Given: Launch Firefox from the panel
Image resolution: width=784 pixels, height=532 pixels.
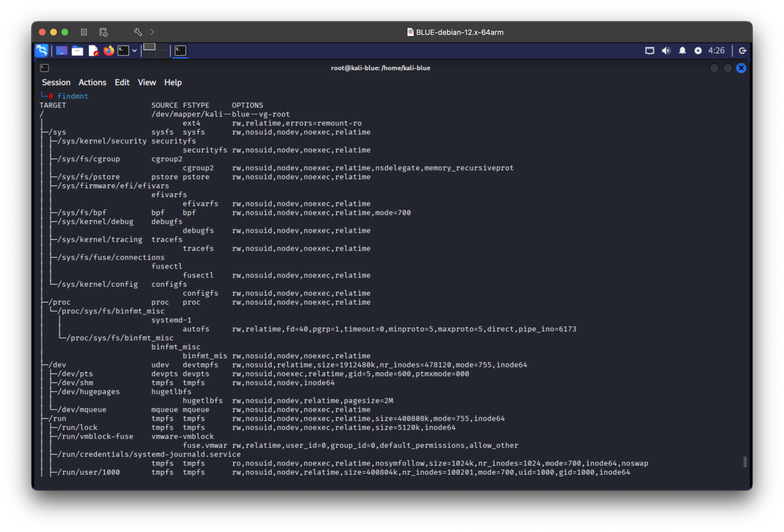Looking at the screenshot, I should [109, 51].
